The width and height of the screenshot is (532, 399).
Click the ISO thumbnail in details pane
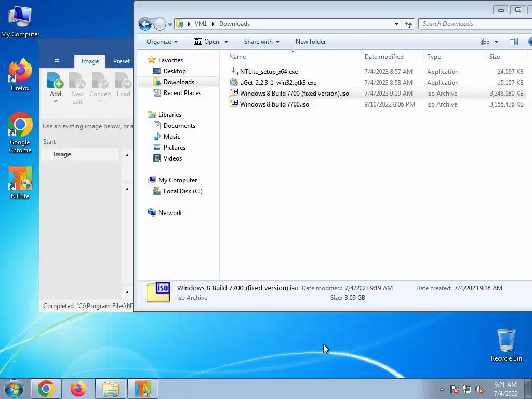(x=158, y=292)
